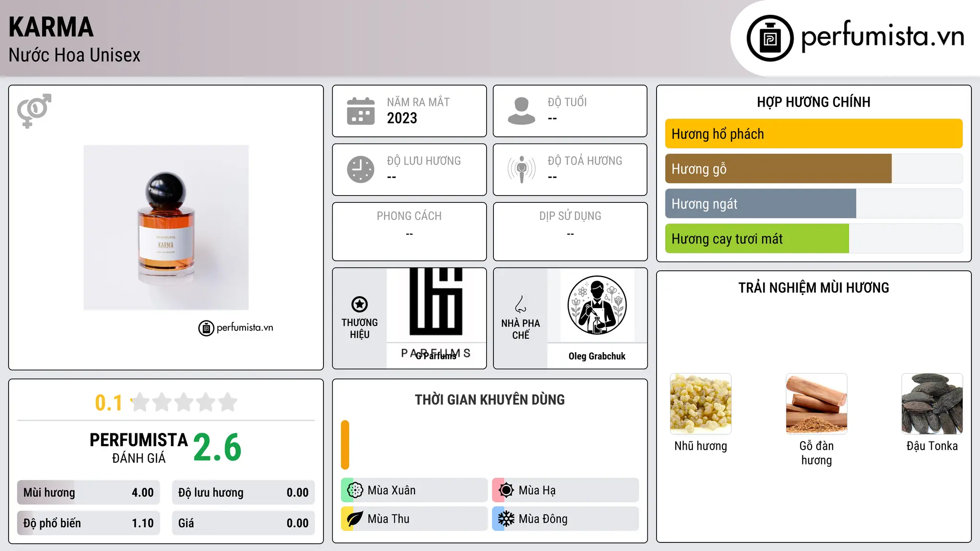The width and height of the screenshot is (980, 551).
Task: Click the flower icon for Mùa Xuân
Action: point(355,490)
